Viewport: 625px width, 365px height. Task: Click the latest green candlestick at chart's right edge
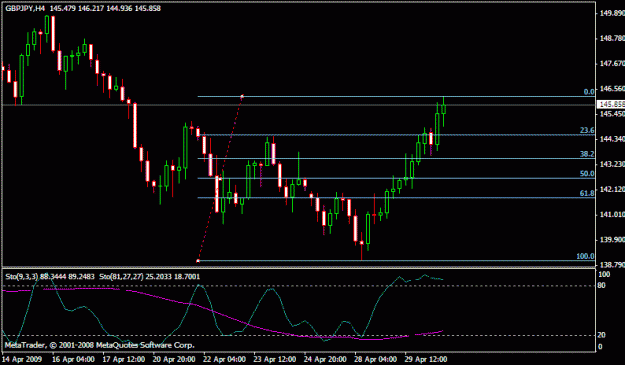point(444,109)
